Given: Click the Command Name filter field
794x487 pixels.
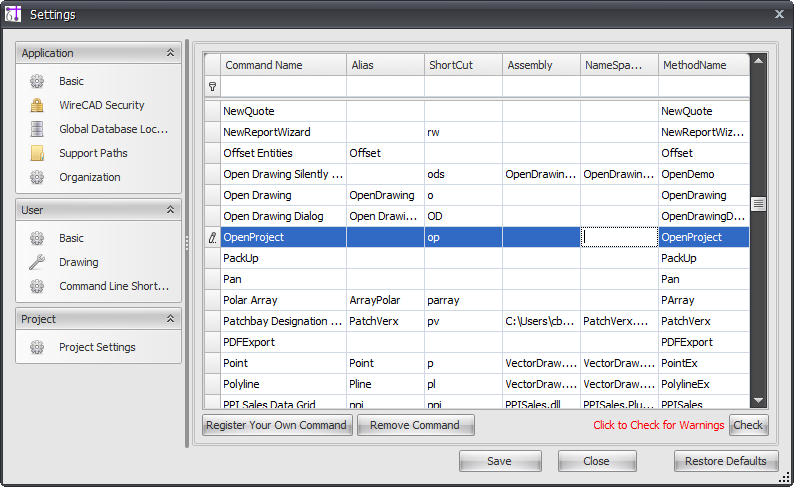Looking at the screenshot, I should 284,87.
